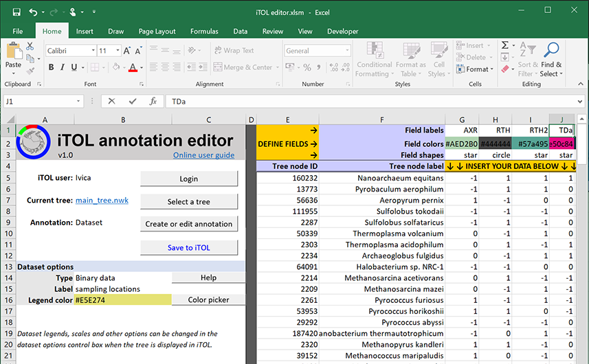Switch to the Data tab
This screenshot has height=364, width=589.
pos(241,31)
